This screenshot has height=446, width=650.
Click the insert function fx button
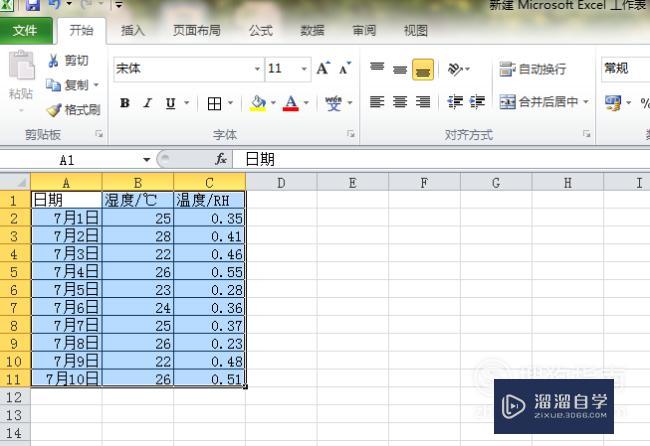click(221, 159)
